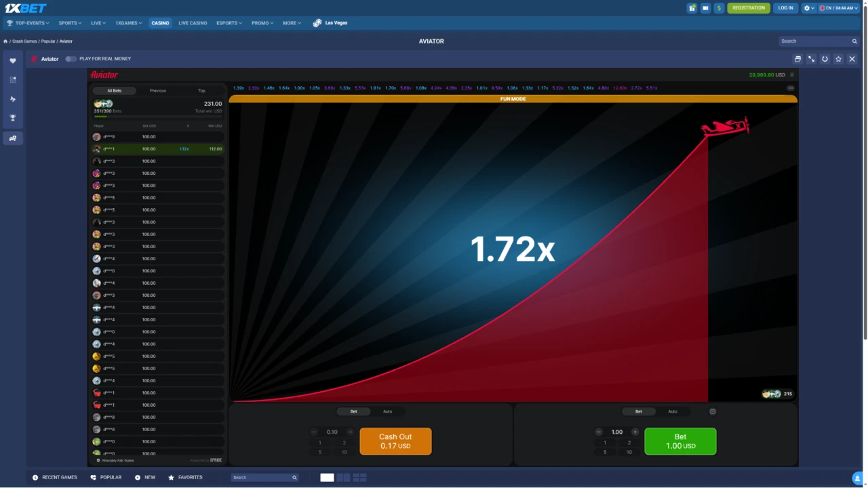Show Popular games in bottom bar
868x488 pixels.
tap(106, 478)
